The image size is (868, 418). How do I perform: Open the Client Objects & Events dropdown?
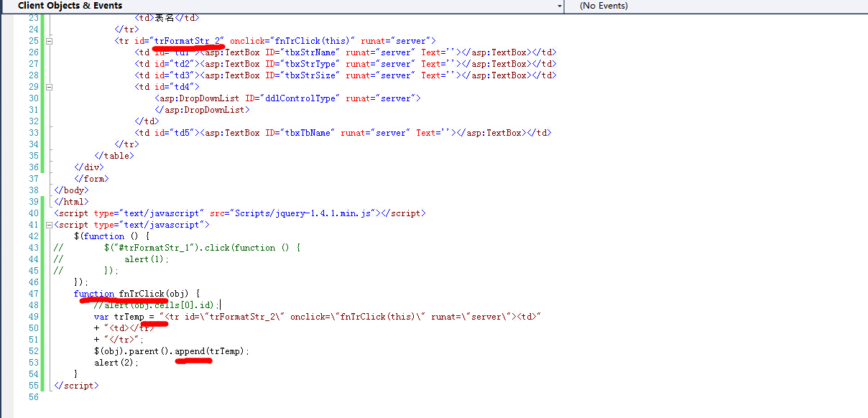560,6
